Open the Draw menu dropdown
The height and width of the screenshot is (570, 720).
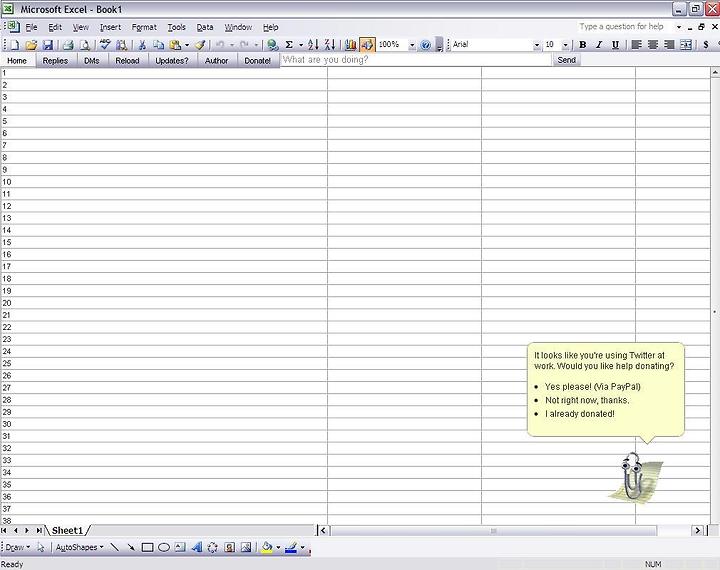pos(17,547)
